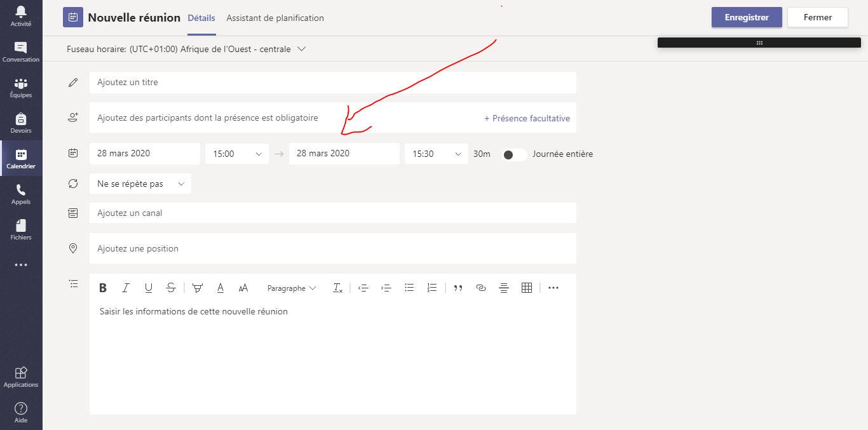The width and height of the screenshot is (868, 430).
Task: Open more formatting options ellipsis
Action: click(553, 288)
